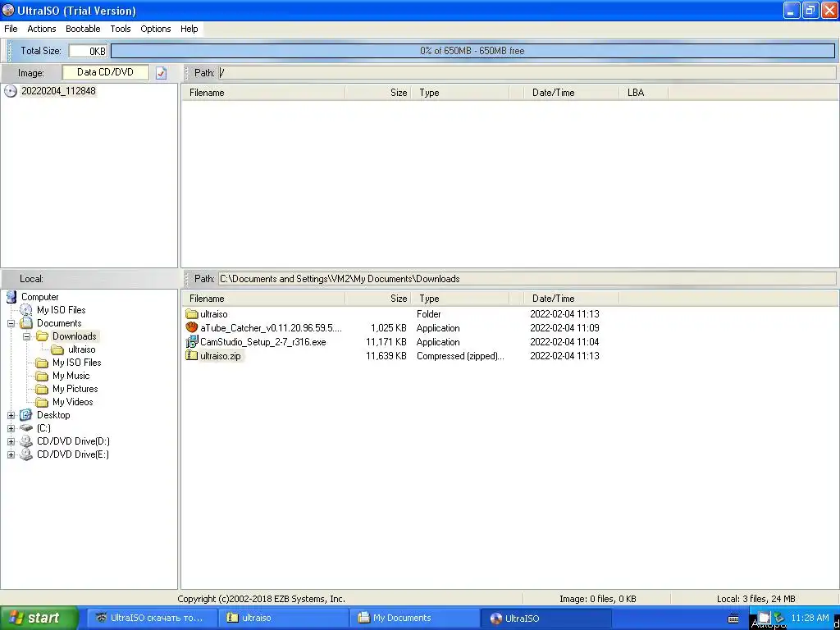Open the Tools menu
The width and height of the screenshot is (840, 630).
(x=121, y=29)
